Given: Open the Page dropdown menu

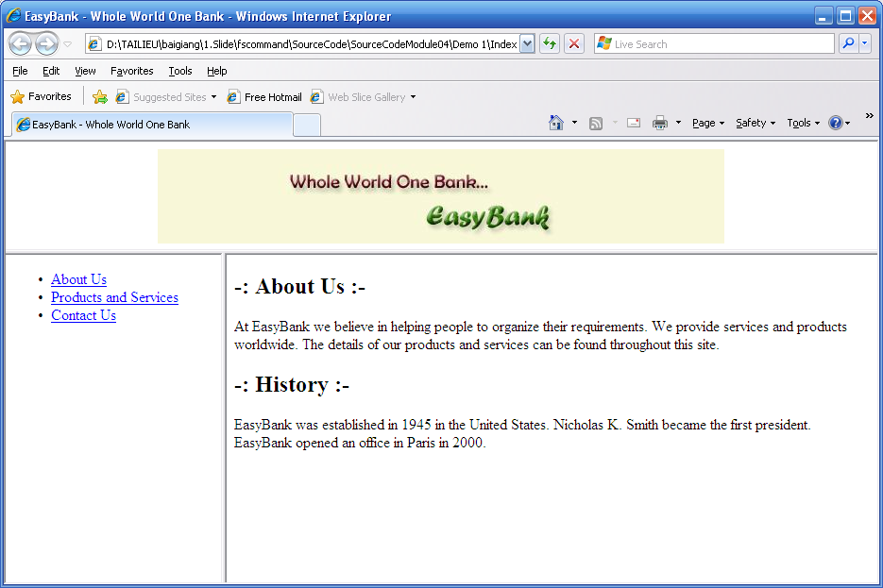Looking at the screenshot, I should tap(707, 123).
